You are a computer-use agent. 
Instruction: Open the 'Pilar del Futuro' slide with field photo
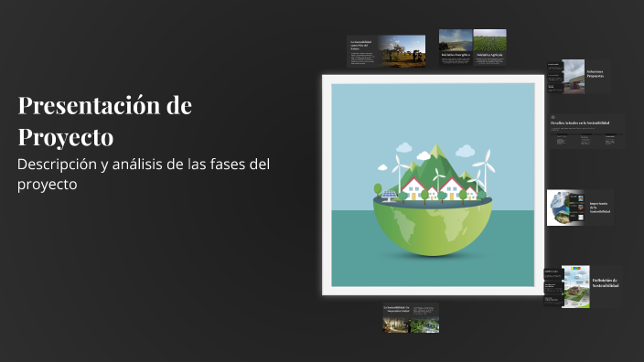[386, 51]
